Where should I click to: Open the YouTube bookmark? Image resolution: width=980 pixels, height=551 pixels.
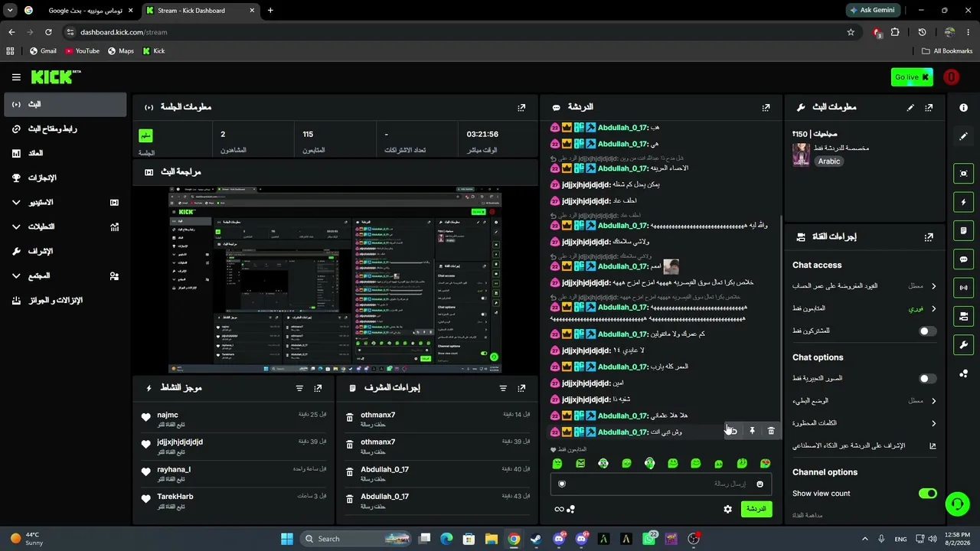coord(82,51)
